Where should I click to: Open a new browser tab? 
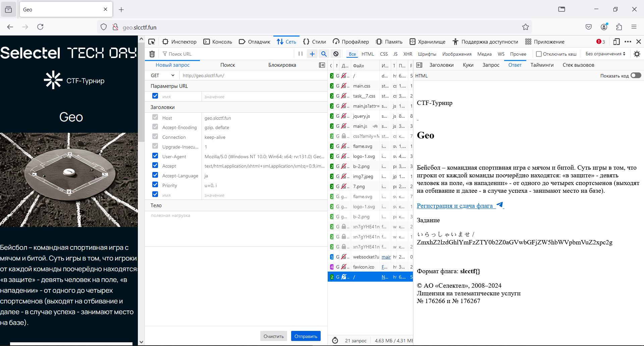pyautogui.click(x=121, y=9)
